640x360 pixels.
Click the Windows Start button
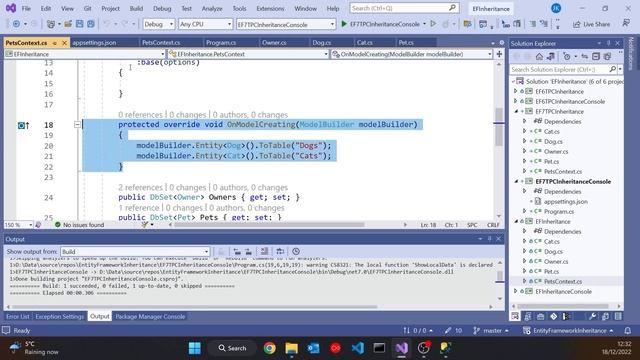tap(195, 348)
